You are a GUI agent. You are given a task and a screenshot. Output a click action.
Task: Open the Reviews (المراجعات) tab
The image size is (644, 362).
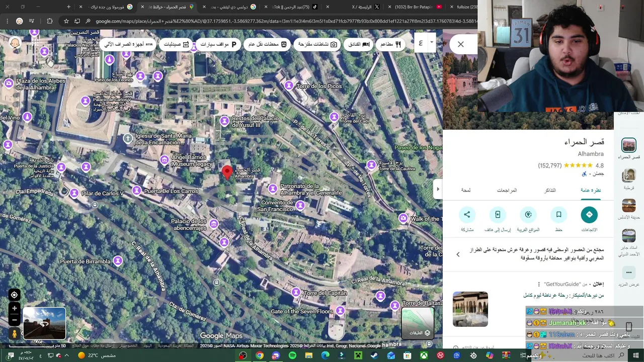point(507,190)
